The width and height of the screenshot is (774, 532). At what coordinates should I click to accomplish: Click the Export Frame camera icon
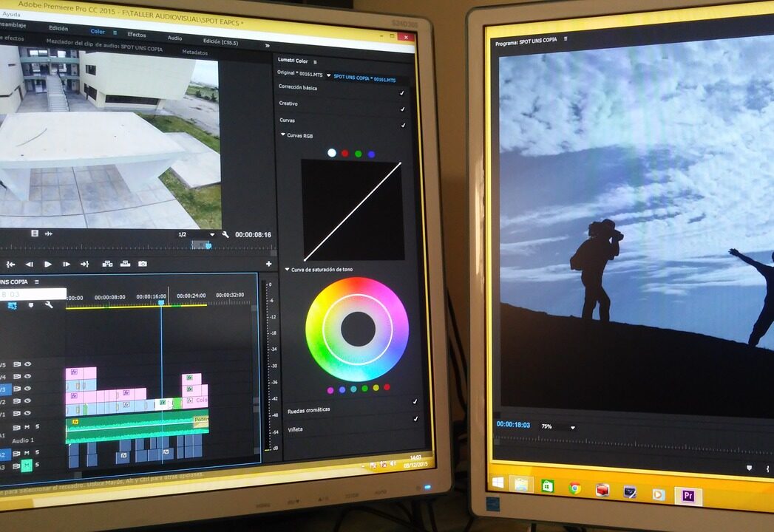pos(143,264)
